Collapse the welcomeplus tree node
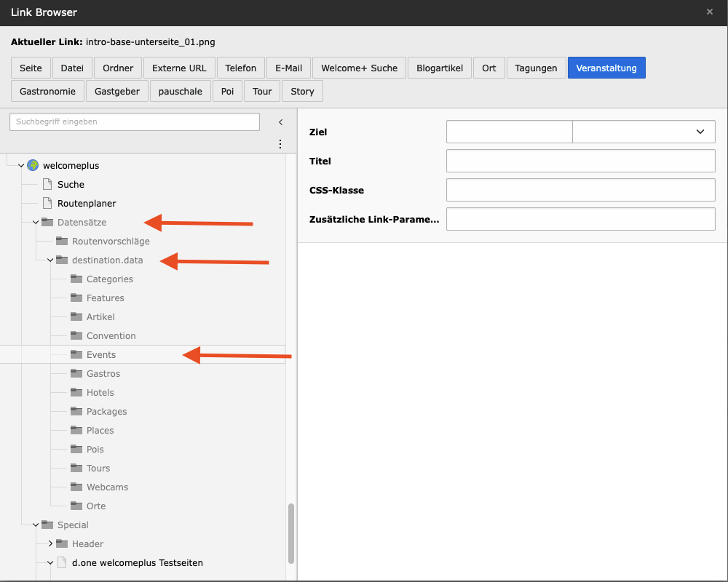The width and height of the screenshot is (728, 582). 21,165
